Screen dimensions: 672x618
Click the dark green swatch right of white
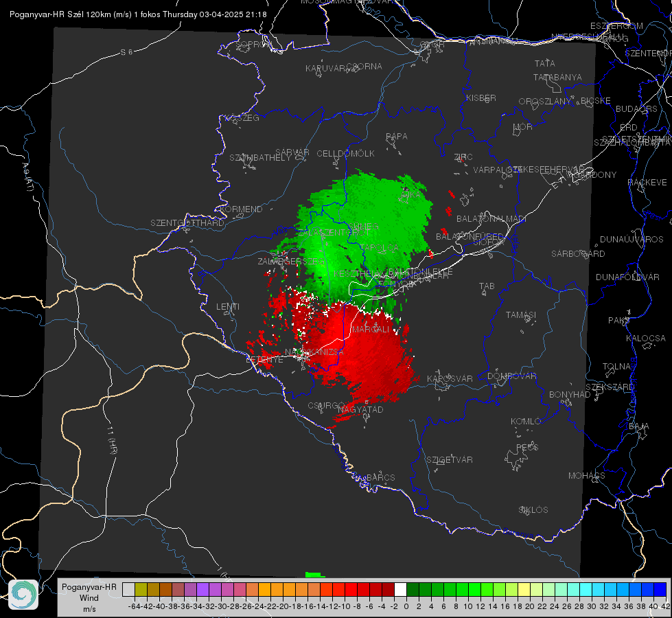point(413,589)
